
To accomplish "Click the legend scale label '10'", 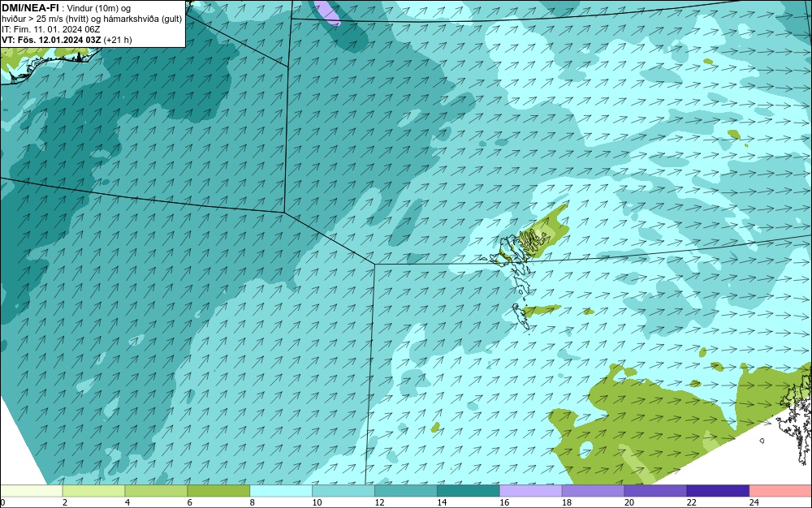I will 317,502.
